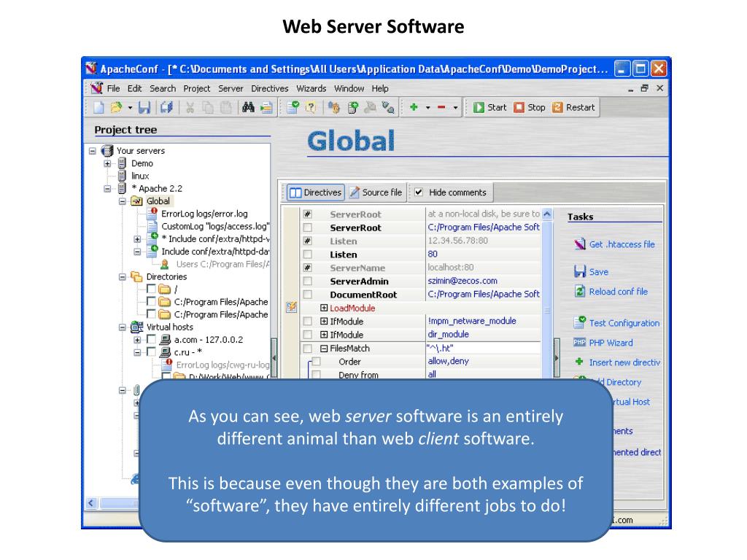Click the hand-pointer toolbar icon after the help icon
This screenshot has width=747, height=560.
pyautogui.click(x=334, y=108)
